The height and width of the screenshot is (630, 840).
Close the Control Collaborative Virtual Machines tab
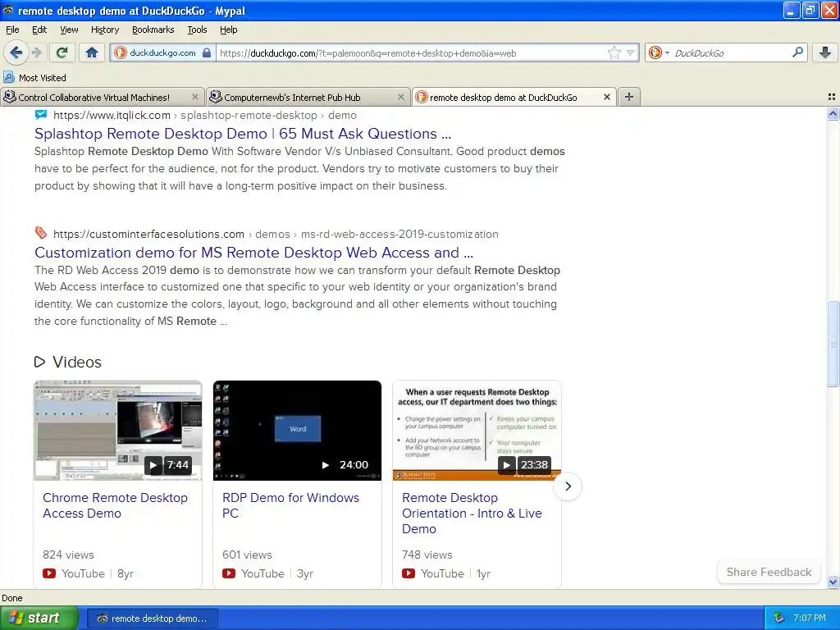pos(195,97)
